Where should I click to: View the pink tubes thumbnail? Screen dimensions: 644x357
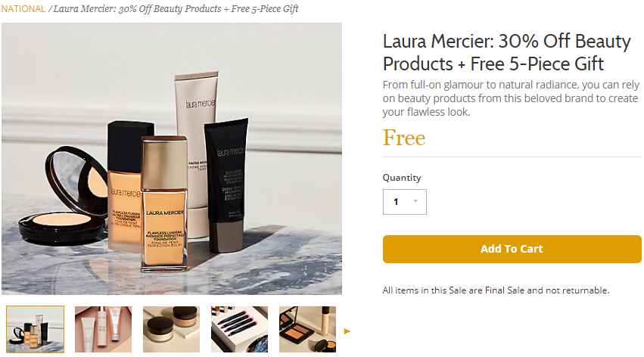click(x=103, y=329)
